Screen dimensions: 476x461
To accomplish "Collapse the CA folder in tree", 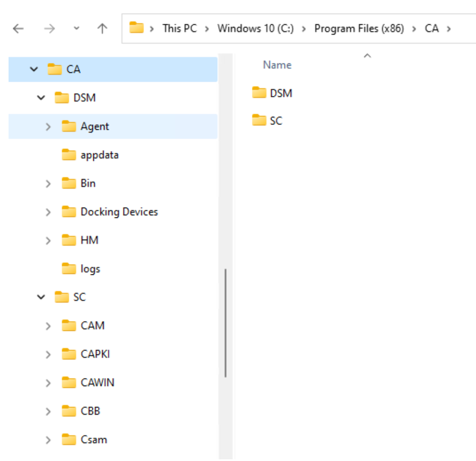I will 34,69.
